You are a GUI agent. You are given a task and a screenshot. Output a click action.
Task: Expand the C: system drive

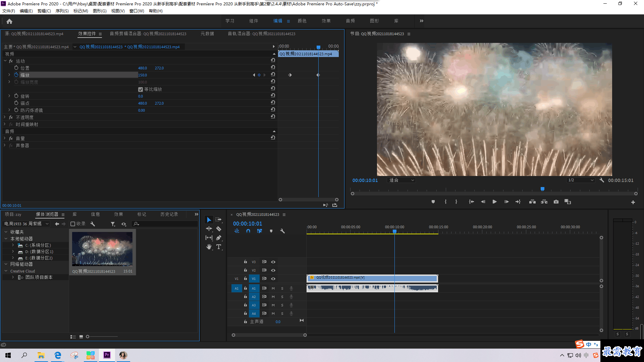point(13,245)
